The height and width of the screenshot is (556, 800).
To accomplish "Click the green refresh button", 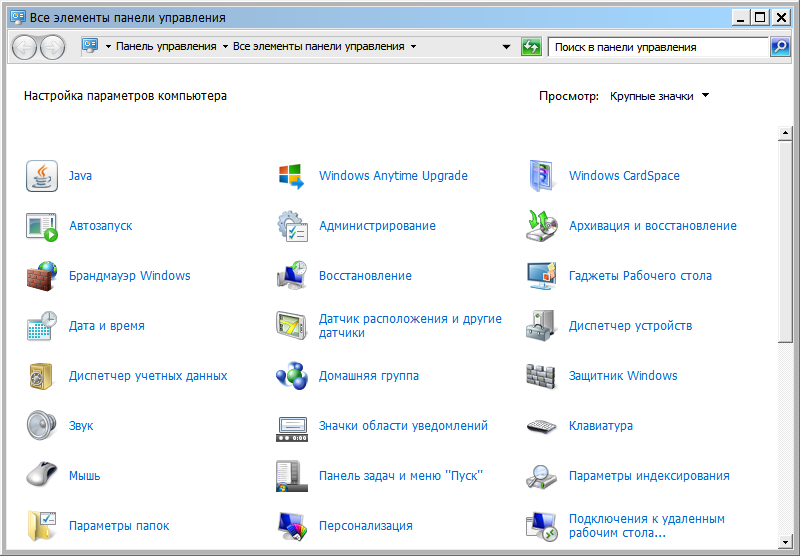I will coord(531,47).
